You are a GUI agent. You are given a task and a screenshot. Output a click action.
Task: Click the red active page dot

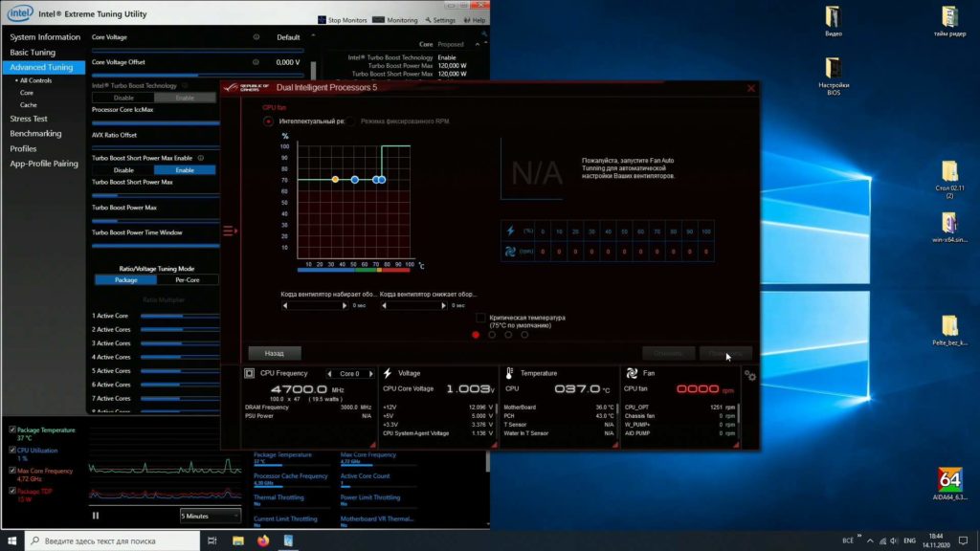pyautogui.click(x=476, y=335)
